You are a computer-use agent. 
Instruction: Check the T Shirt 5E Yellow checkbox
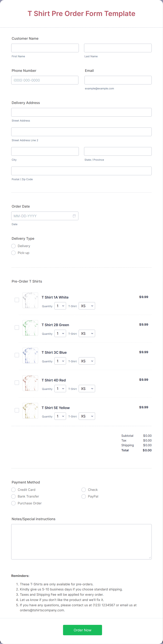point(17,410)
